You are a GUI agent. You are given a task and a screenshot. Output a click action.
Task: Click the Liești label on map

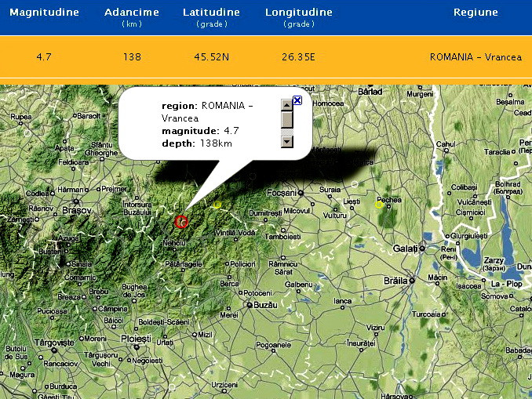tap(352, 201)
